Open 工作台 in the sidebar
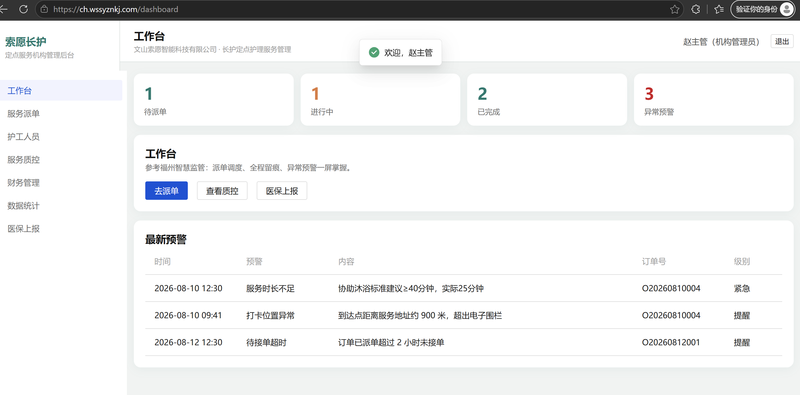Image resolution: width=800 pixels, height=395 pixels. click(x=61, y=91)
